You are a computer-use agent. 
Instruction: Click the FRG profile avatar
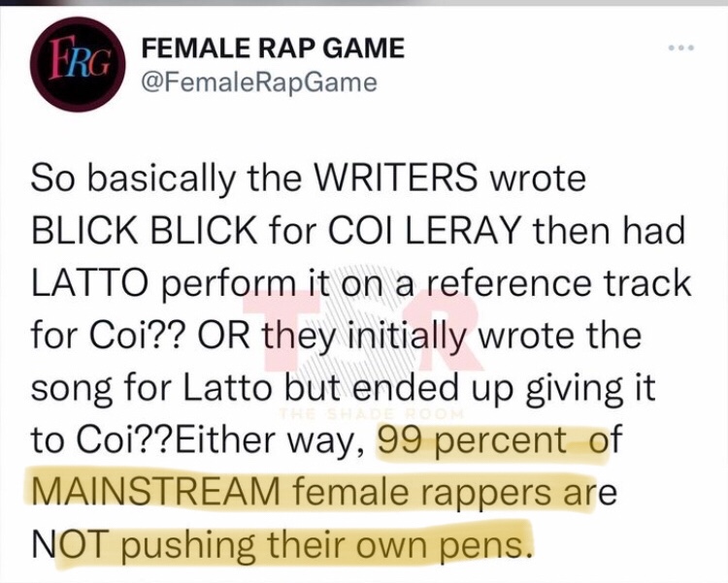point(73,64)
